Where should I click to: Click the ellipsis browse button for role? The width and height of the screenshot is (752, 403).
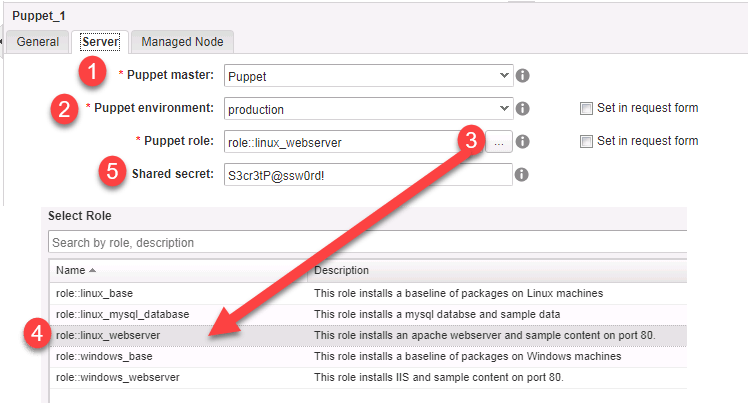pos(499,142)
